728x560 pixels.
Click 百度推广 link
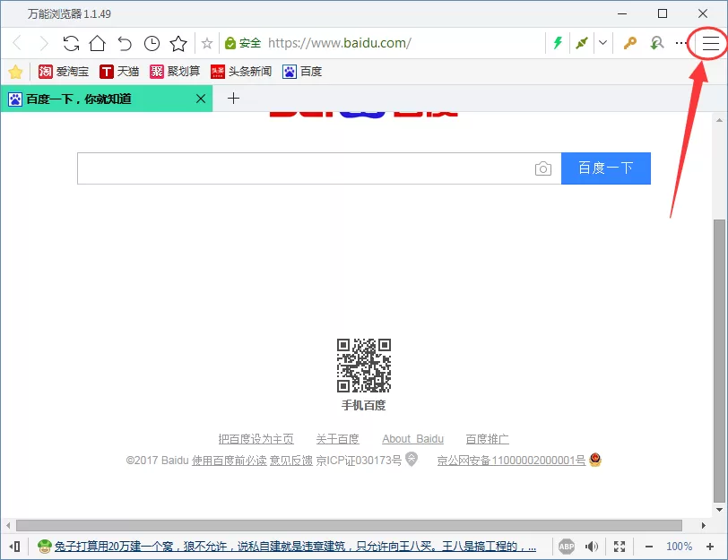(487, 439)
